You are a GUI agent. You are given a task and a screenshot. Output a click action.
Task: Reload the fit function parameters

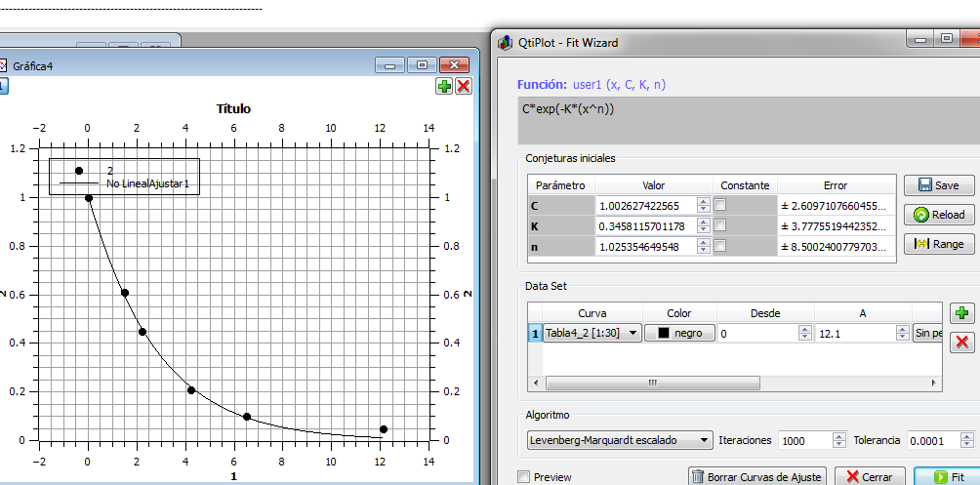[939, 215]
